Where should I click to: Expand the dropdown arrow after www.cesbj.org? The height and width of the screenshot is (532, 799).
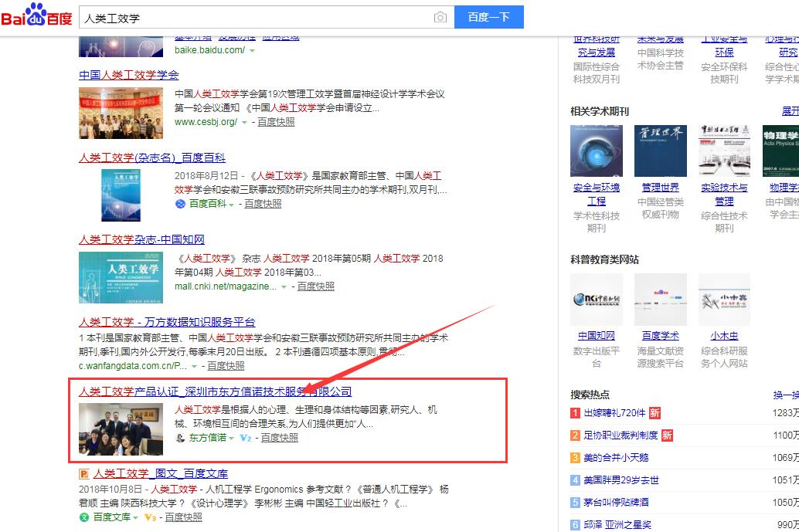[x=245, y=122]
